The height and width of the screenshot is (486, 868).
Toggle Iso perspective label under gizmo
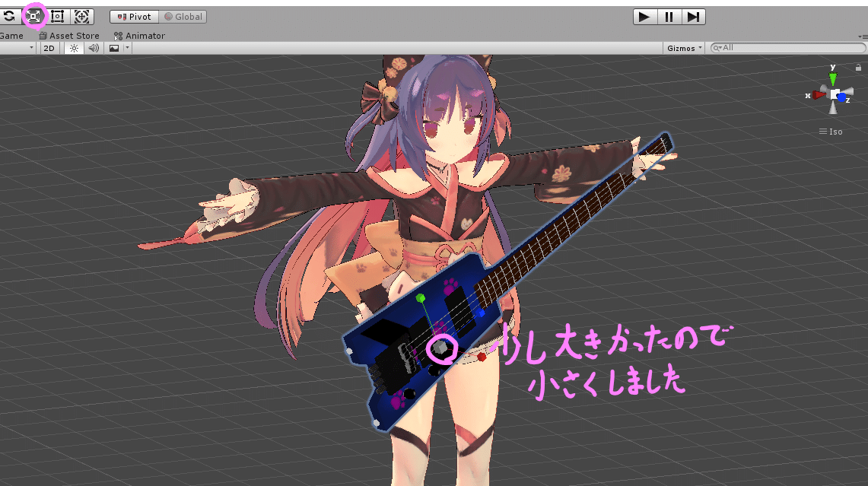click(831, 132)
